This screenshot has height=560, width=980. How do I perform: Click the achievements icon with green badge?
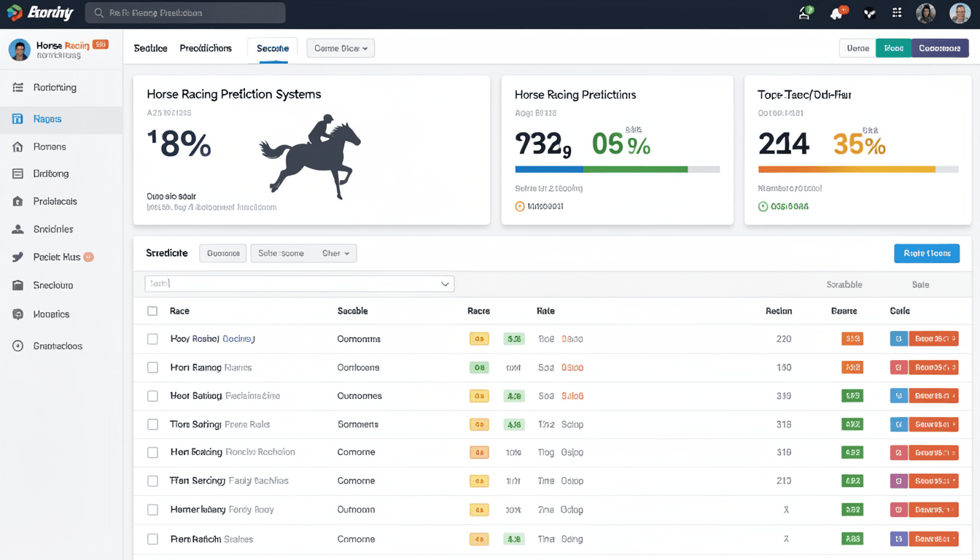(x=804, y=12)
